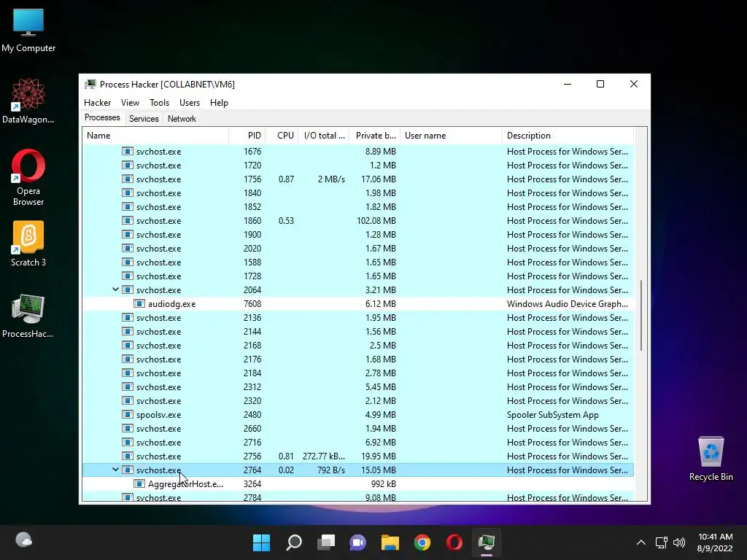
Task: Click the 992 kB private bytes value
Action: coord(384,484)
